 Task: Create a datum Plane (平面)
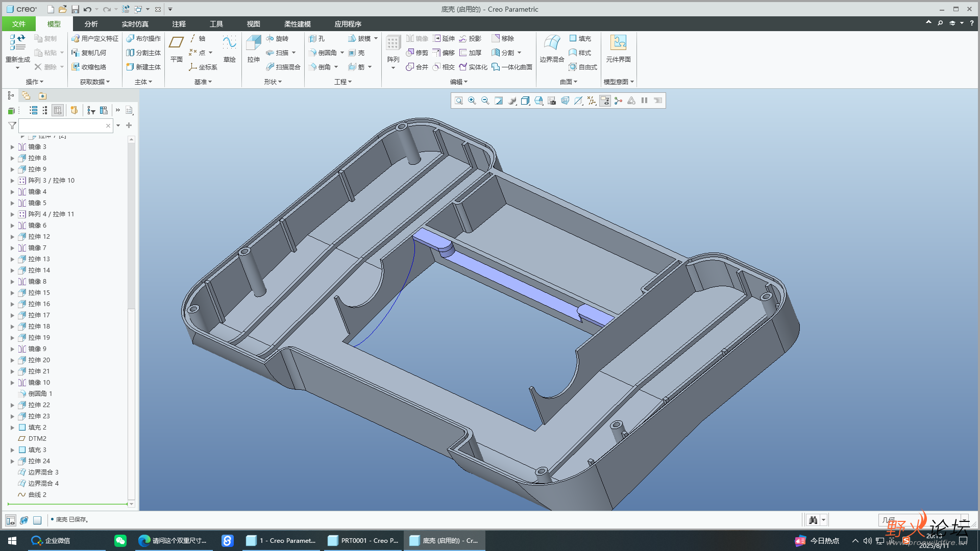click(177, 49)
